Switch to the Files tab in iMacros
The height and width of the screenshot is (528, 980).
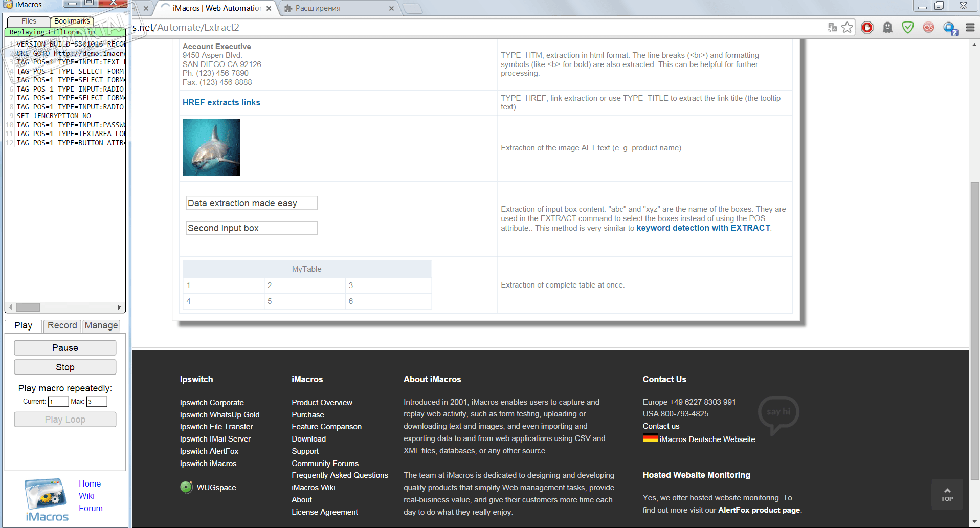(x=29, y=21)
